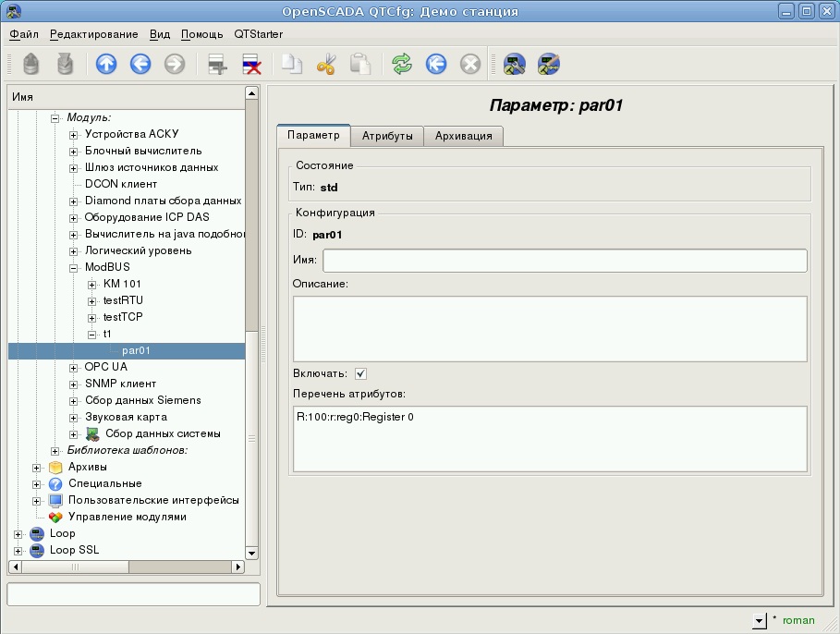Switch to the Атрибуты tab
The image size is (840, 634).
coord(386,136)
